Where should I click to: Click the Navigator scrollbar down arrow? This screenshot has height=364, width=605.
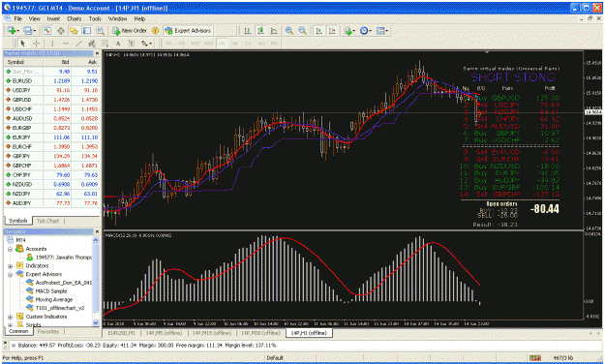(96, 322)
